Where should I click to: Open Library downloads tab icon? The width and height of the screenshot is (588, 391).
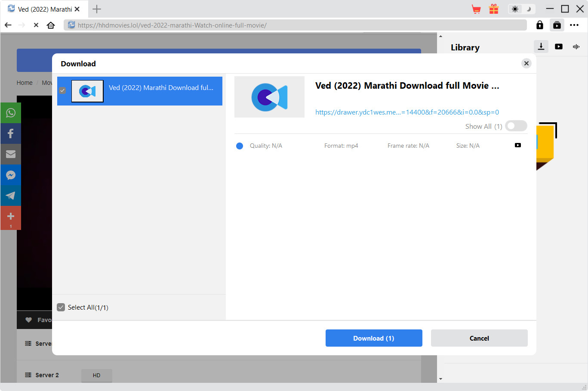click(x=541, y=47)
